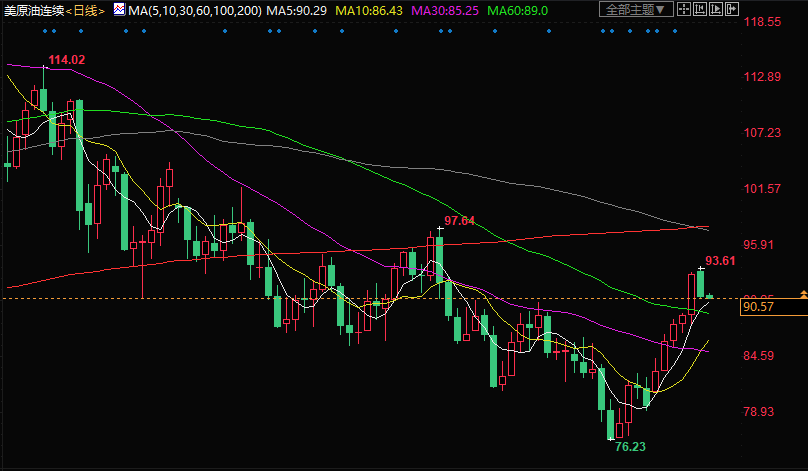This screenshot has width=808, height=471.
Task: Click the last blue news marker dot
Action: pyautogui.click(x=675, y=31)
